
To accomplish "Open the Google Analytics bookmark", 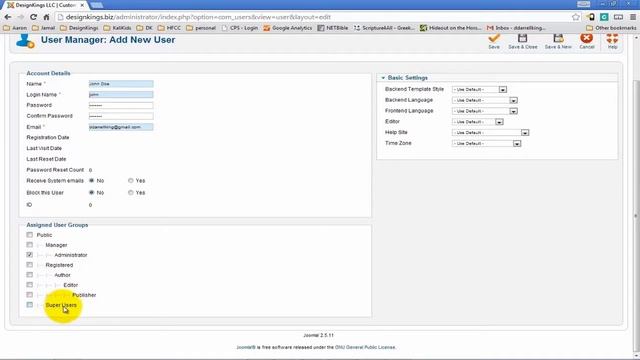I will [288, 28].
